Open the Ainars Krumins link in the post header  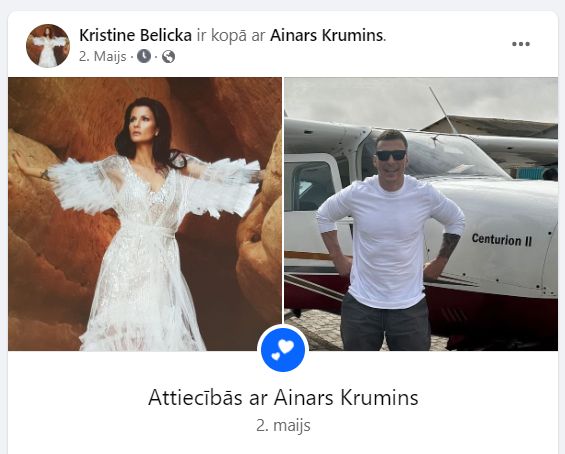pyautogui.click(x=326, y=35)
